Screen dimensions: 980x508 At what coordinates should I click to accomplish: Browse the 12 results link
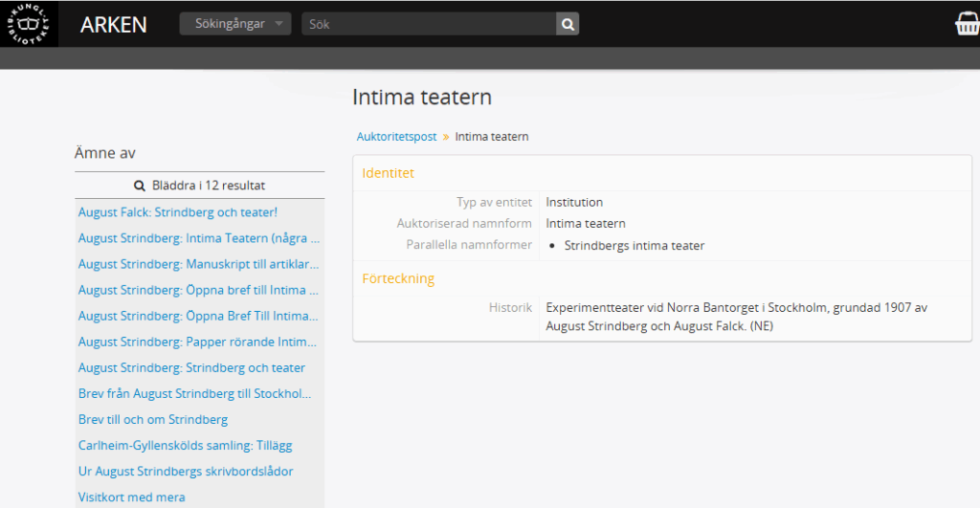point(199,186)
